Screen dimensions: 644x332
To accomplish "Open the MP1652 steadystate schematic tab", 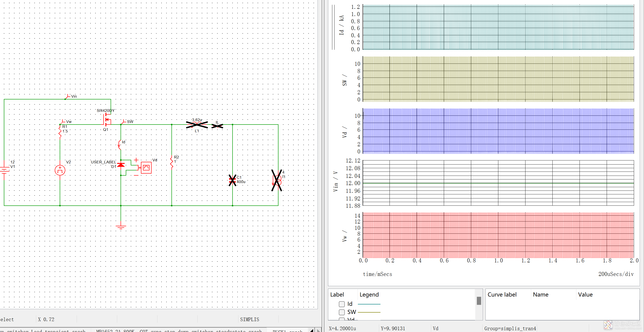I will point(179,330).
